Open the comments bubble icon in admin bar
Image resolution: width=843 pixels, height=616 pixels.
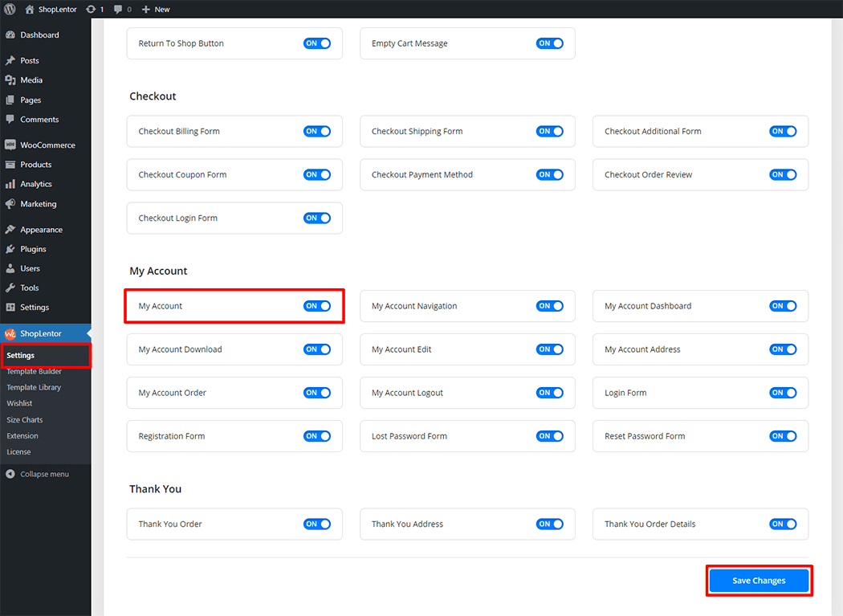tap(119, 10)
